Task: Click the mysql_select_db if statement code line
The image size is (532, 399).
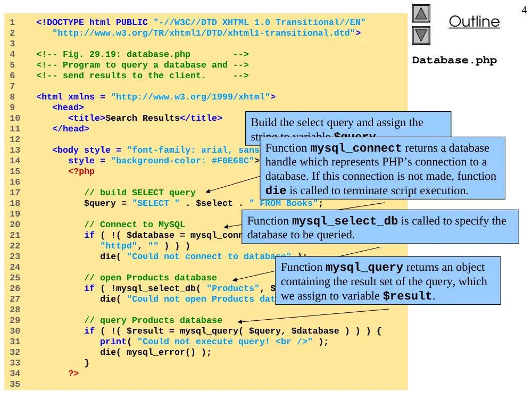Action: coord(180,288)
